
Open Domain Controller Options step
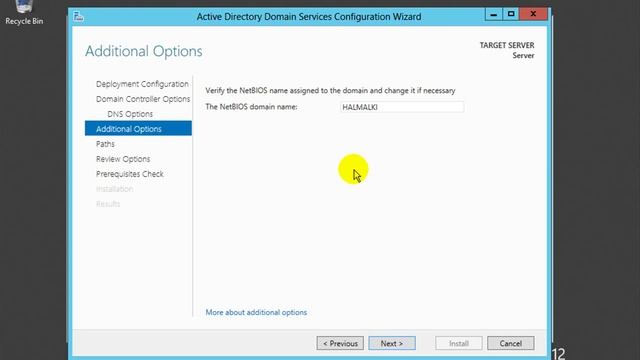[143, 99]
